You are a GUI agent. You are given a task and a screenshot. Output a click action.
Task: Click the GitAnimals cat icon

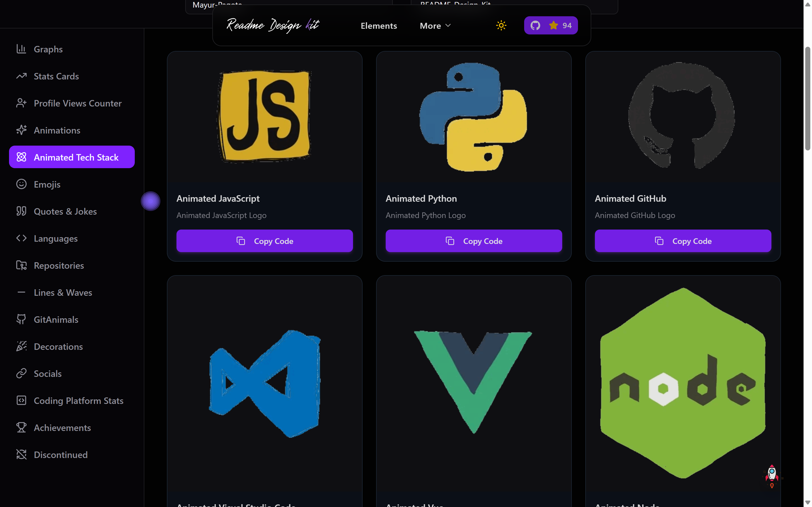point(21,319)
